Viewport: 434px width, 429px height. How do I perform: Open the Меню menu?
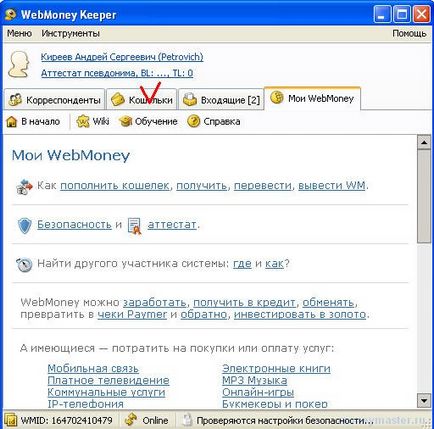click(x=19, y=33)
